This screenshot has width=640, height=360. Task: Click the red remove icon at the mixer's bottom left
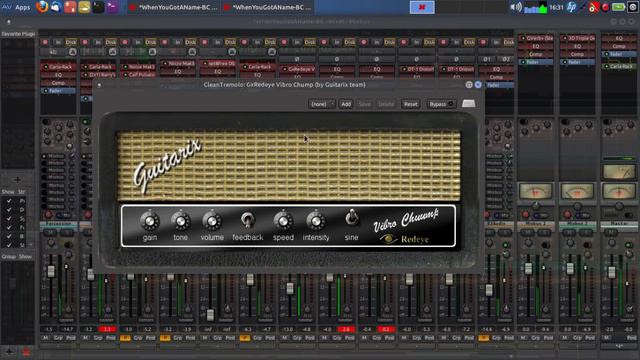[26, 351]
